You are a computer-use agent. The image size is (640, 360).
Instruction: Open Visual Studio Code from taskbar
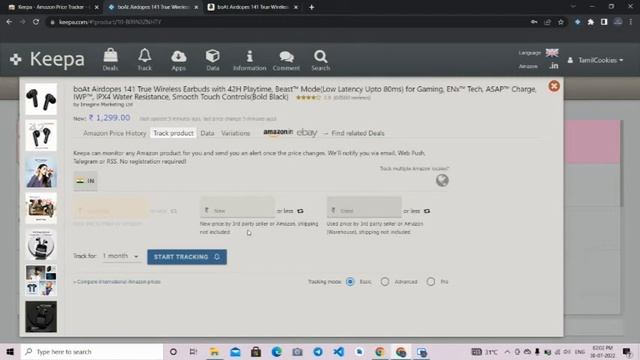(x=338, y=351)
